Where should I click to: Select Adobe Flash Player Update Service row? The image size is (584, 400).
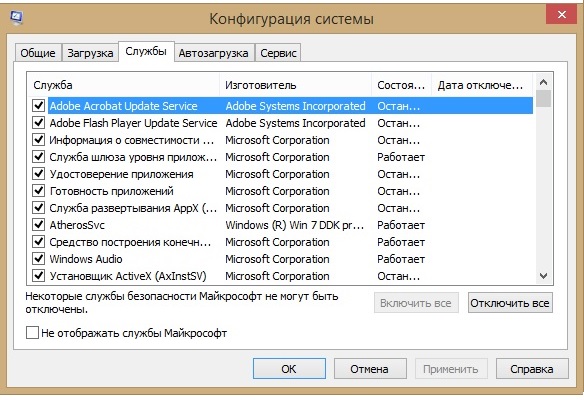coord(282,123)
